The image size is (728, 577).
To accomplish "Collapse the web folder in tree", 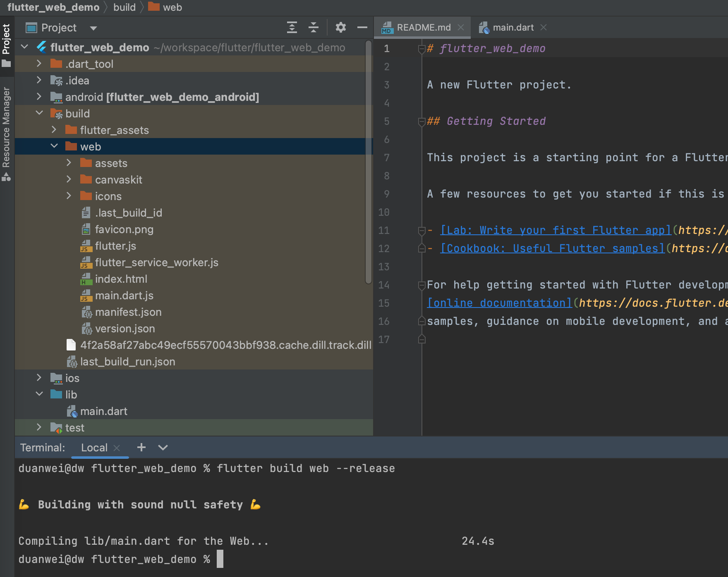I will 54,146.
